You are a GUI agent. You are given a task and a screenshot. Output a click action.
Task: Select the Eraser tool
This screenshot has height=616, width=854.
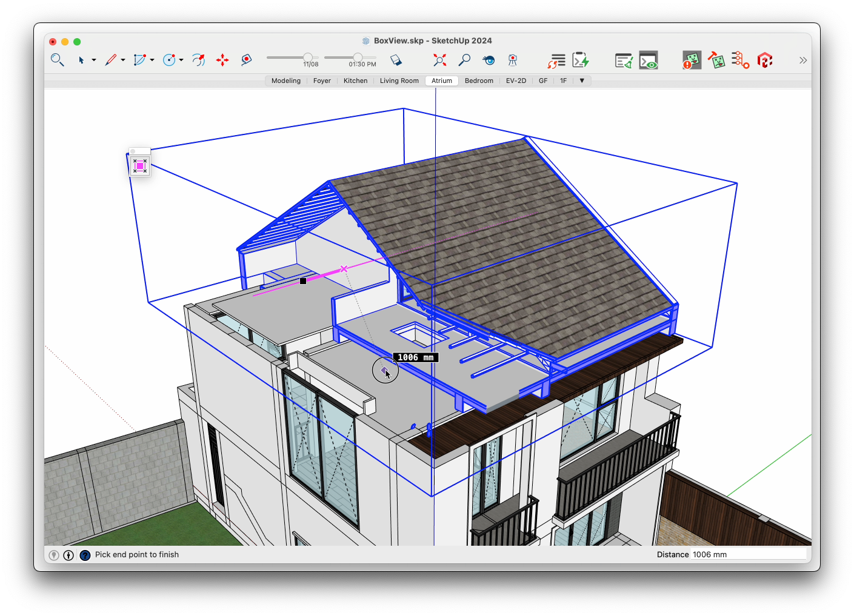pyautogui.click(x=396, y=60)
